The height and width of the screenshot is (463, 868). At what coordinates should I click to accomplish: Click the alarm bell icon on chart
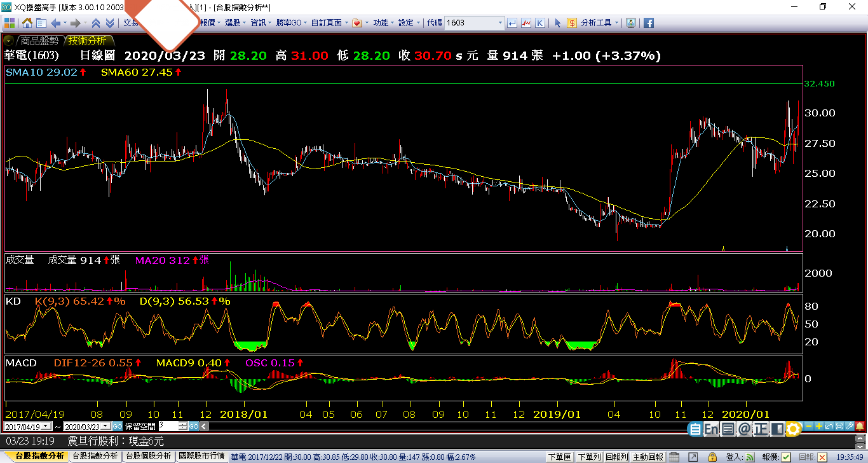click(x=859, y=426)
